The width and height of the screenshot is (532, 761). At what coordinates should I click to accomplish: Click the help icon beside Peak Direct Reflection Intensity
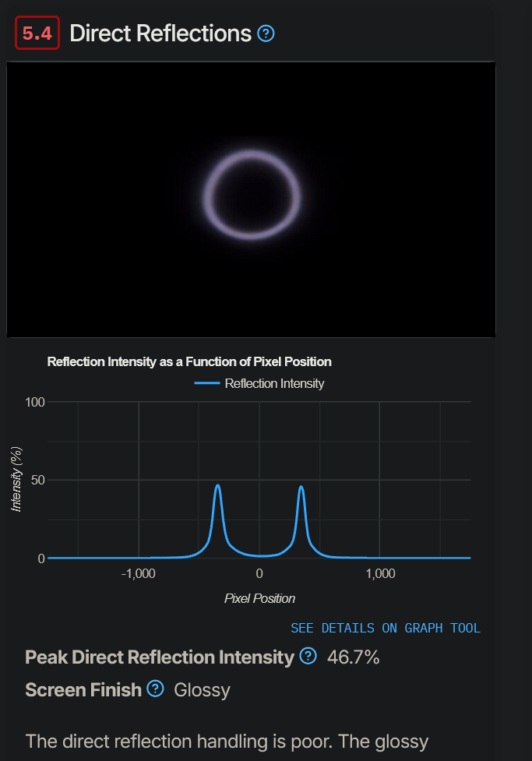click(308, 658)
